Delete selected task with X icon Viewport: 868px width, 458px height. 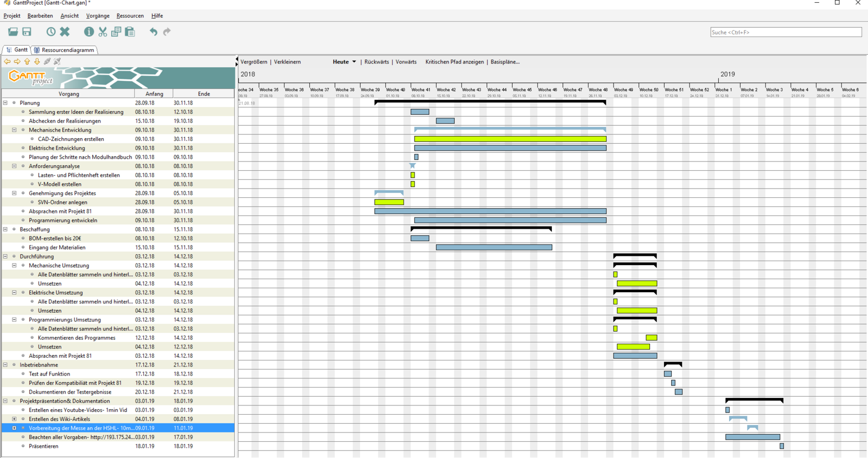65,32
